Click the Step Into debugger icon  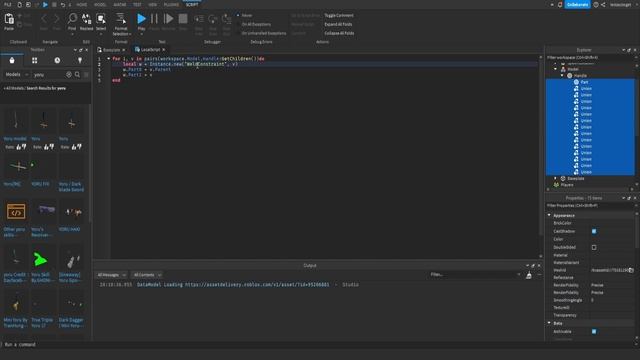(x=199, y=19)
